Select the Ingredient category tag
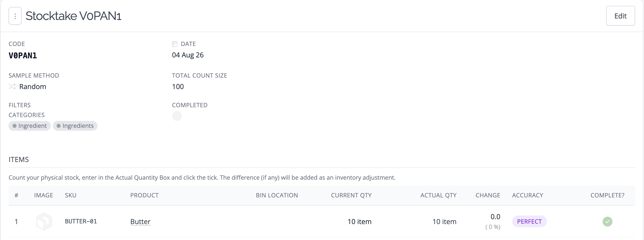The image size is (644, 240). coord(30,126)
